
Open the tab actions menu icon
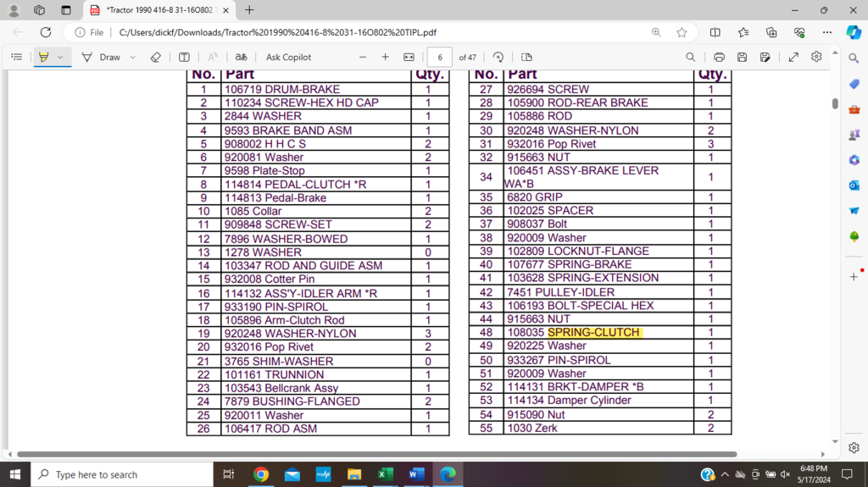(66, 10)
